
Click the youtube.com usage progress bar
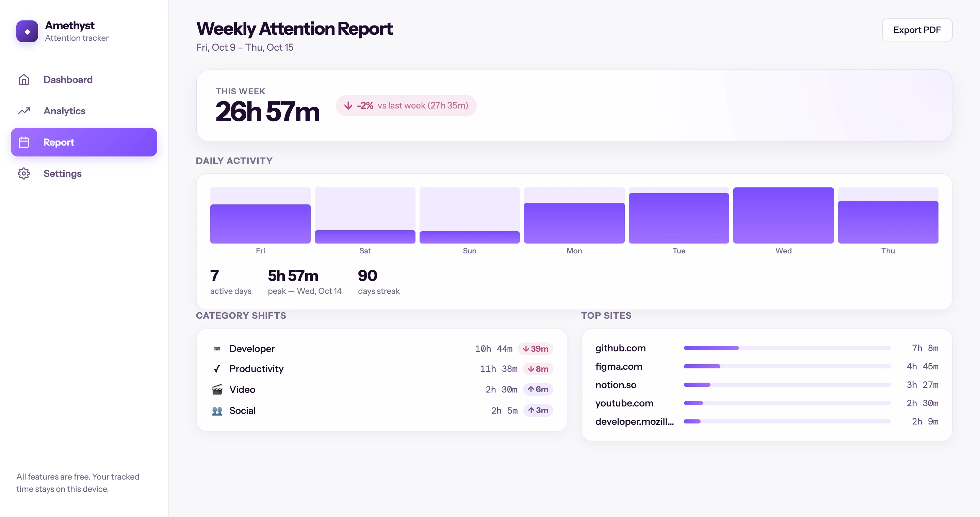pyautogui.click(x=787, y=403)
